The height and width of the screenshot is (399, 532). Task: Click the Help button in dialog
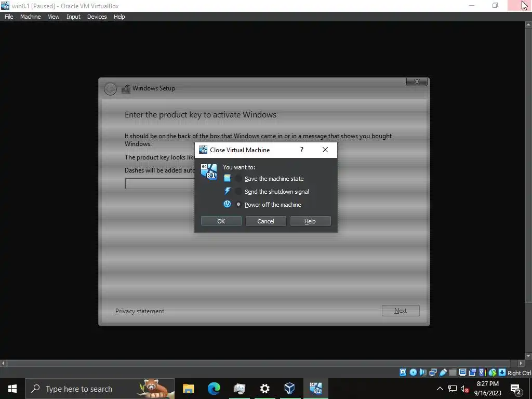tap(310, 221)
